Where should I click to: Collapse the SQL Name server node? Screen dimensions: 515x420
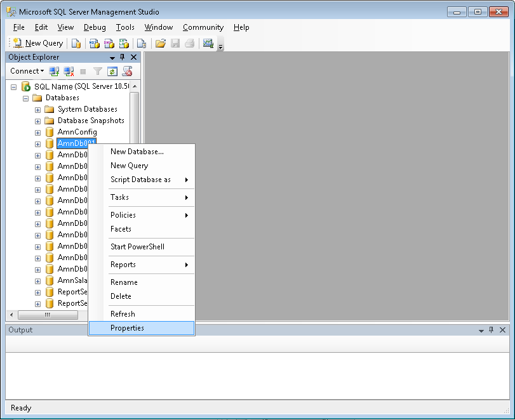click(x=13, y=87)
